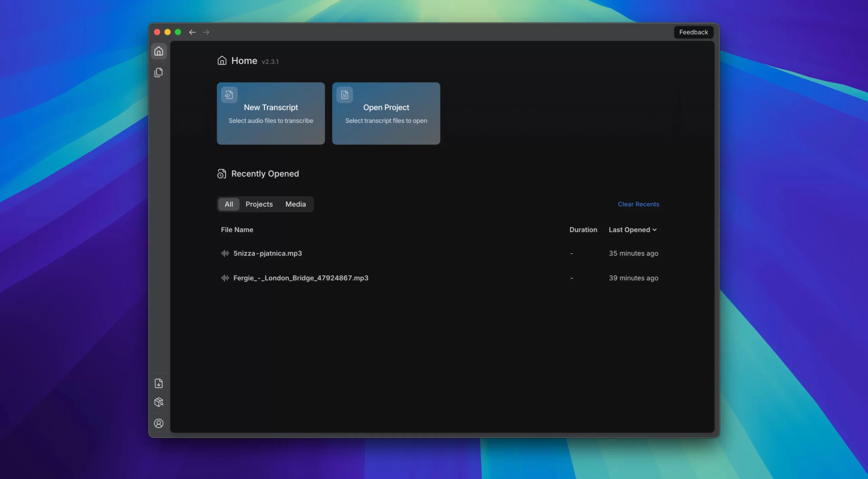Click the Recently Opened clock icon
Viewport: 868px width, 479px height.
221,174
